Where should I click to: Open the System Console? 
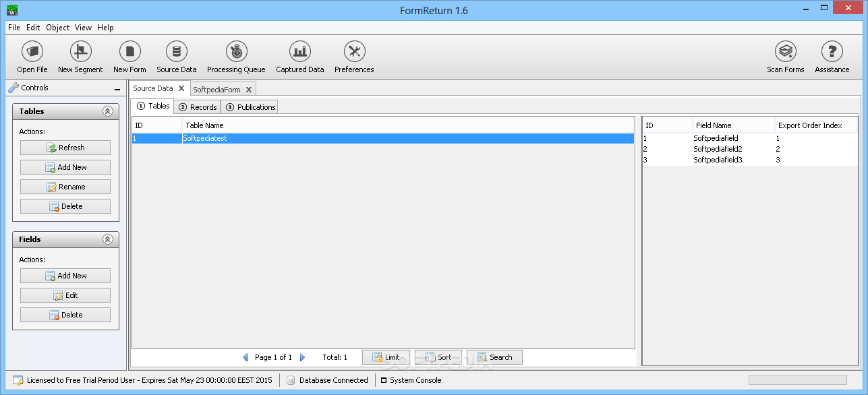(411, 380)
